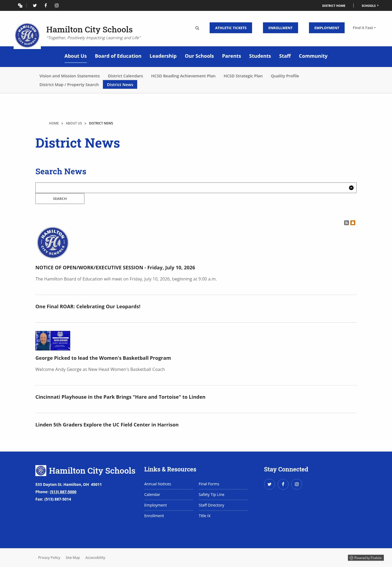This screenshot has width=392, height=567.
Task: Open the Hare and Tortoise Linden article
Action: (x=120, y=397)
